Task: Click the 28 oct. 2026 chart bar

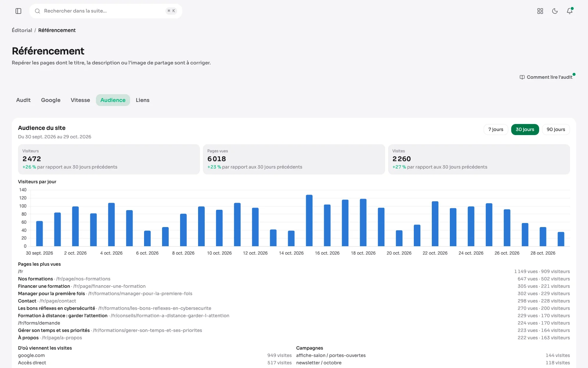Action: click(x=543, y=237)
